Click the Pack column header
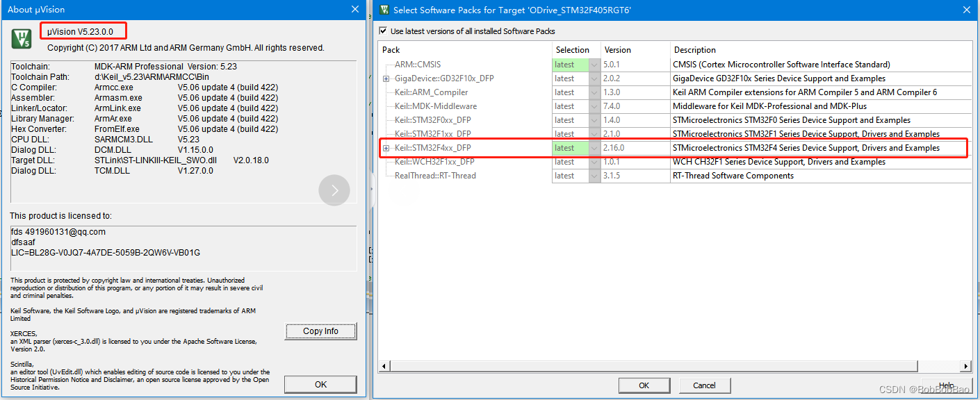980x400 pixels. (x=417, y=49)
